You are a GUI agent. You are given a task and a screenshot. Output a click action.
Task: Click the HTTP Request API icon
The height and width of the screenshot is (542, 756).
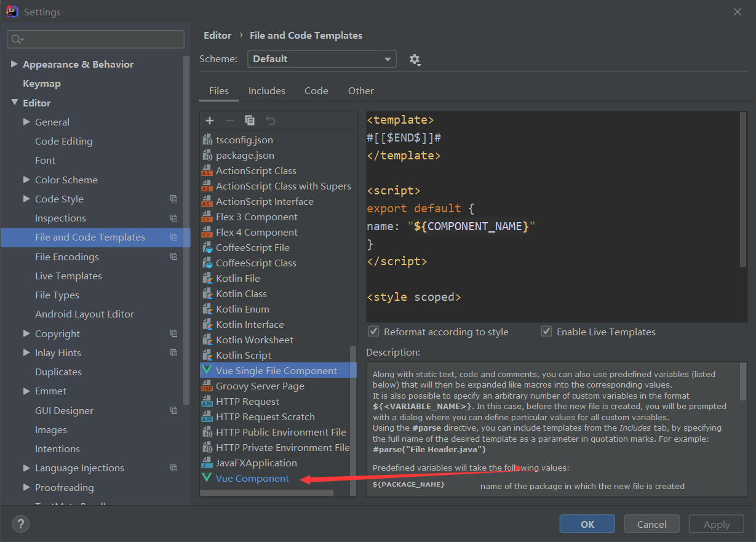tap(207, 402)
